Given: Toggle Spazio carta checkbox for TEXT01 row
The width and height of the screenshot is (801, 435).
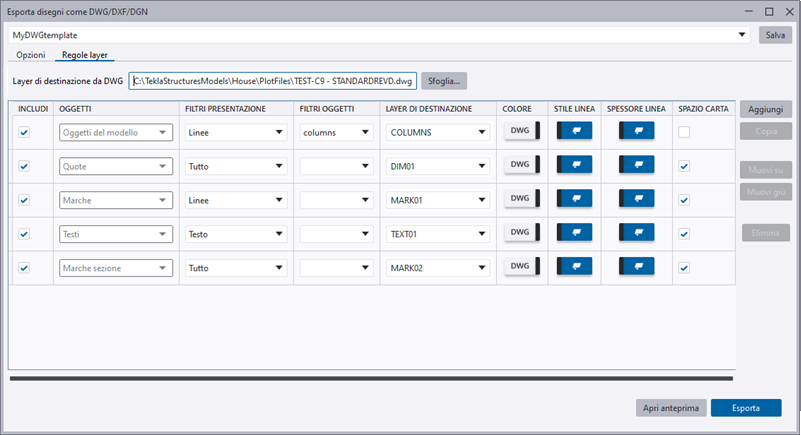Looking at the screenshot, I should click(x=684, y=234).
